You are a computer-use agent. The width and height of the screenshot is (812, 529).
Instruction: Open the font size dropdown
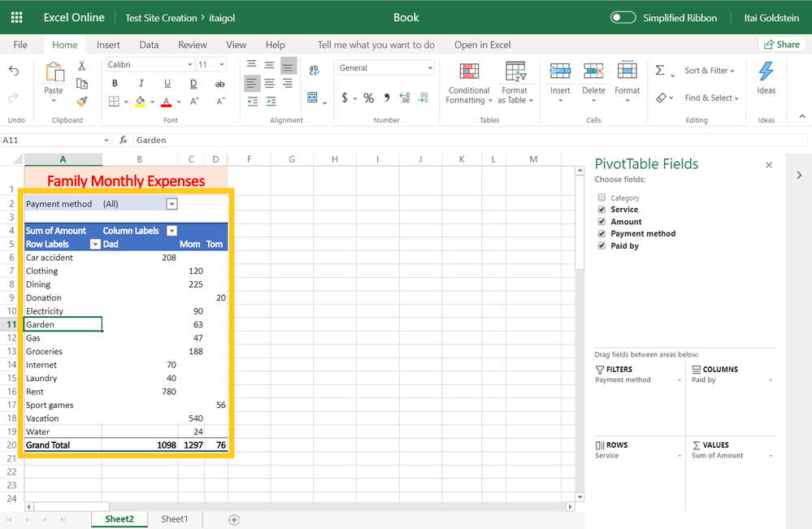point(222,65)
